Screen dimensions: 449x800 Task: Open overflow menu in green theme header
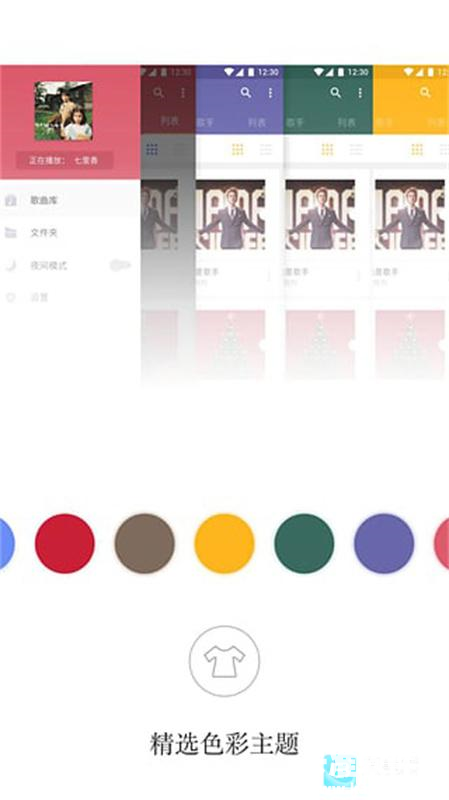360,93
